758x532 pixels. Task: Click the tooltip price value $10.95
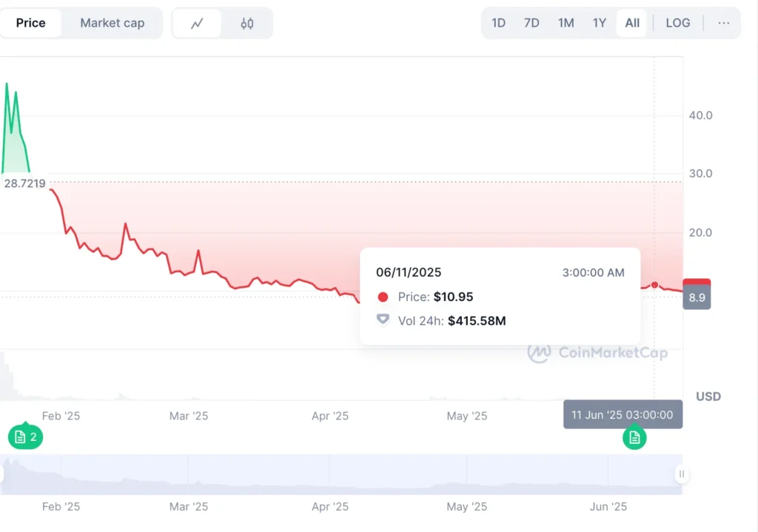453,297
